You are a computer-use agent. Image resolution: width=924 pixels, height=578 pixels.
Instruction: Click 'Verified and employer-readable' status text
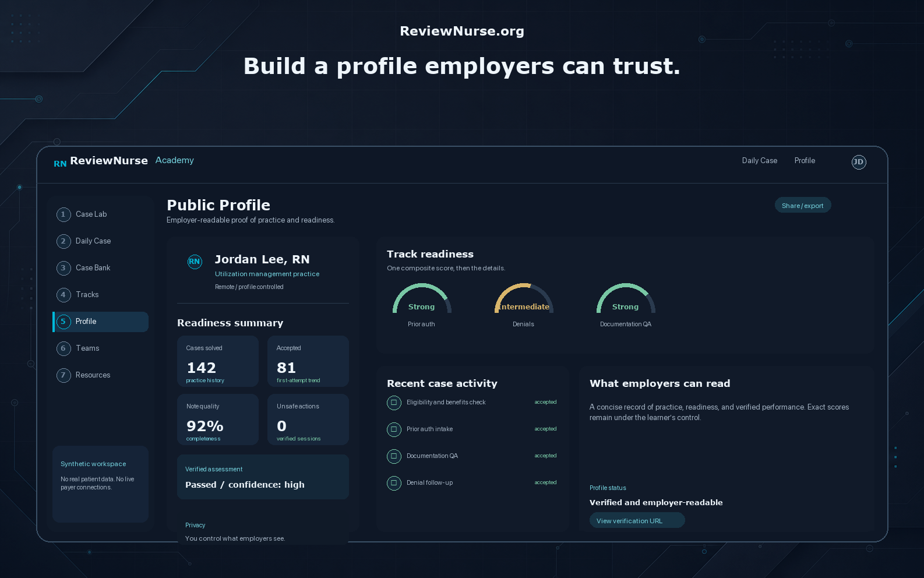pyautogui.click(x=656, y=502)
